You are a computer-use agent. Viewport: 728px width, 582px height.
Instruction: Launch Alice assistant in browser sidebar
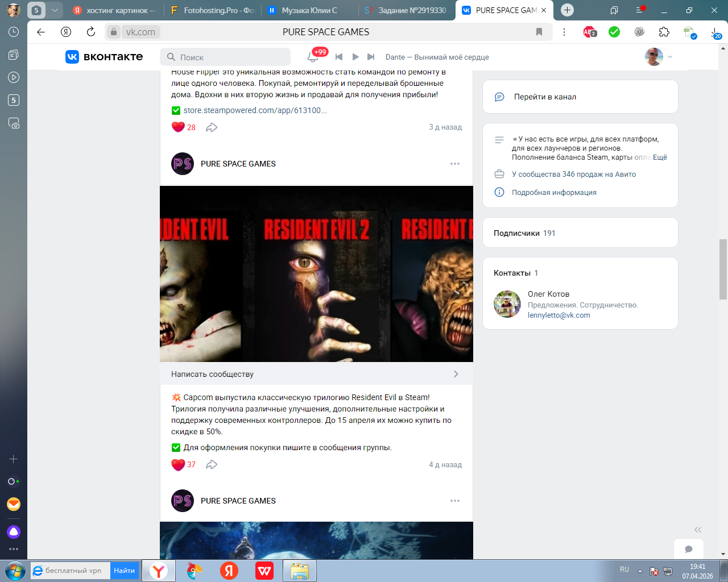pyautogui.click(x=14, y=532)
